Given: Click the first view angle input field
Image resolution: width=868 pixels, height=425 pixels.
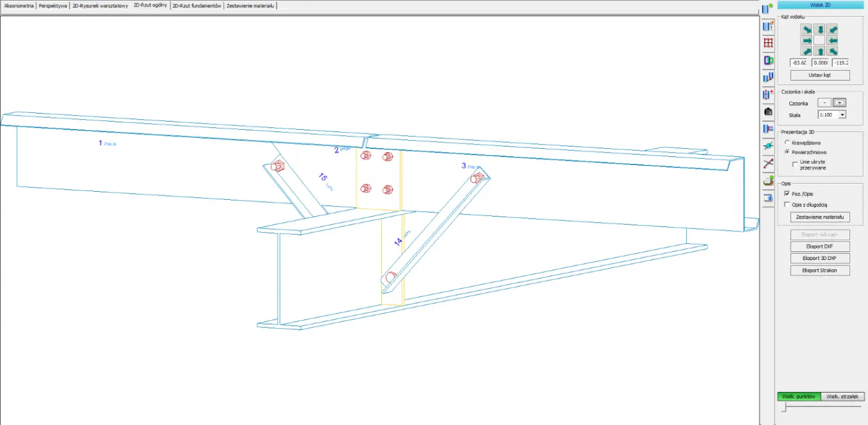Looking at the screenshot, I should pyautogui.click(x=799, y=63).
